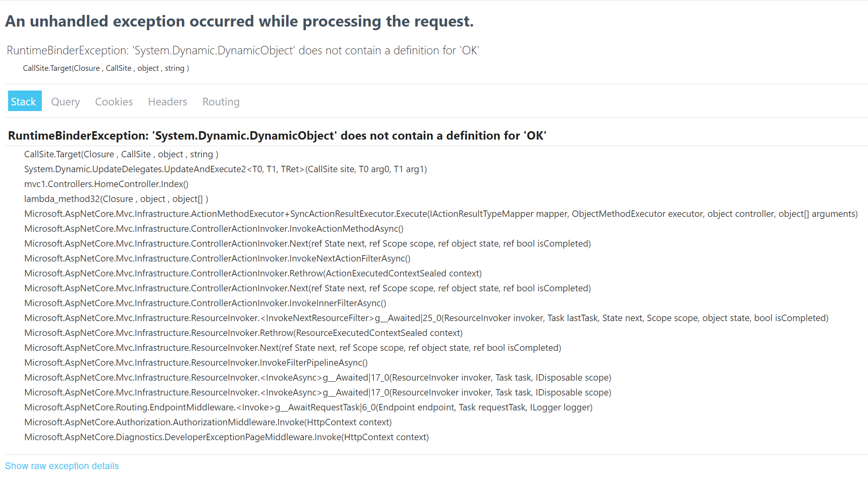The width and height of the screenshot is (868, 478).
Task: Select the ControllerActionInvoker.Rethrow frame
Action: click(x=253, y=273)
